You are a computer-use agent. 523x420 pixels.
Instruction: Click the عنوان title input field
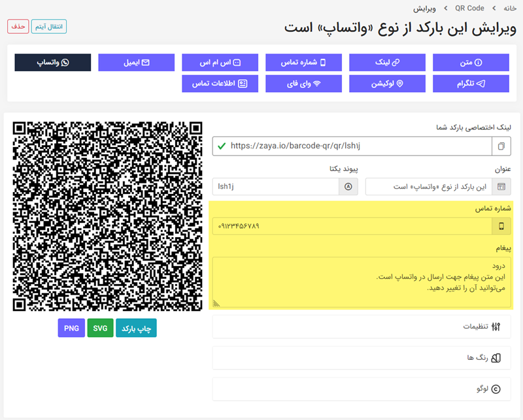[429, 187]
